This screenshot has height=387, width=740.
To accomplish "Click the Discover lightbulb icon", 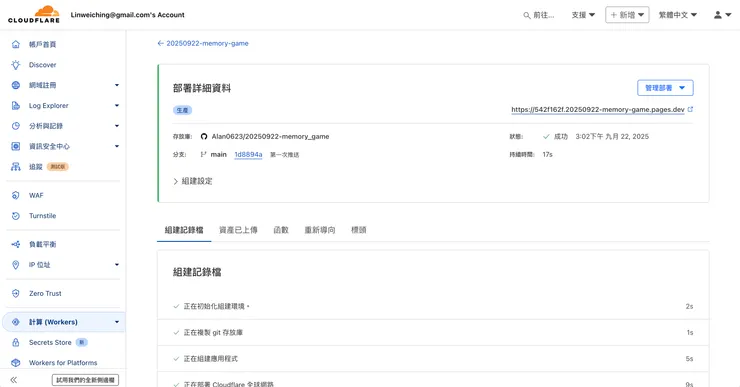I will click(16, 65).
